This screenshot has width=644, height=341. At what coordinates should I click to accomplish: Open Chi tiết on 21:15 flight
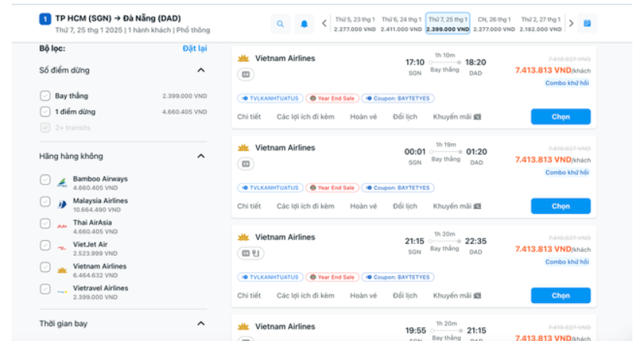click(x=249, y=295)
